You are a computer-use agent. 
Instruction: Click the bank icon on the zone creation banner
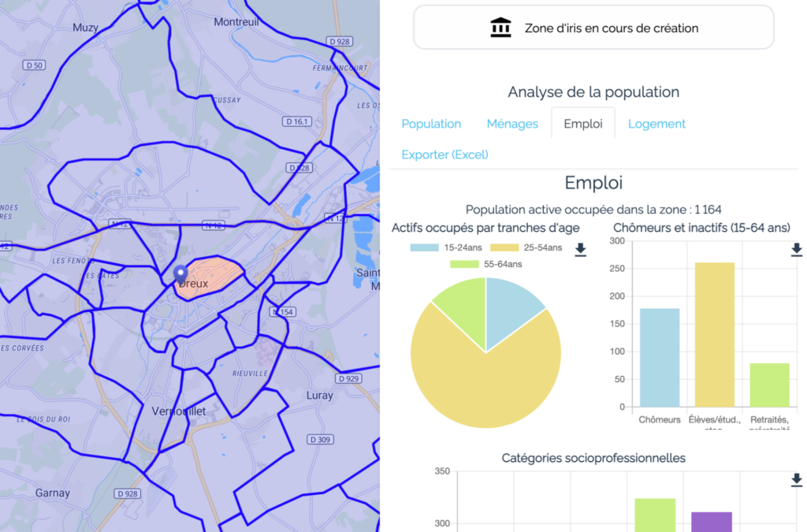pyautogui.click(x=501, y=26)
